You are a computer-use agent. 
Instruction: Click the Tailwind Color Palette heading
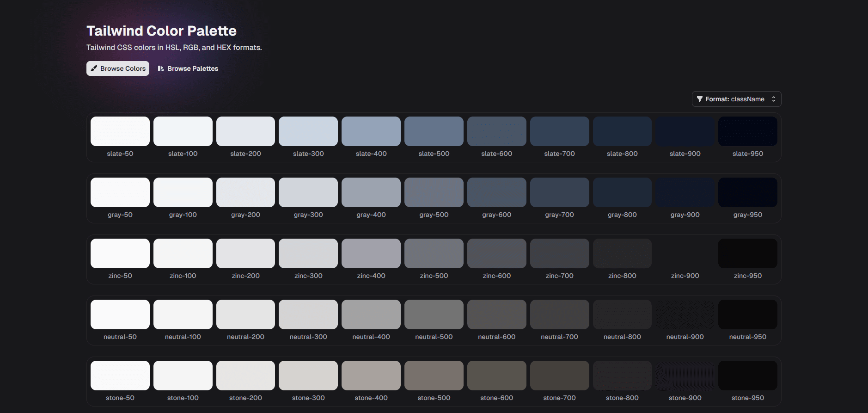pos(161,31)
